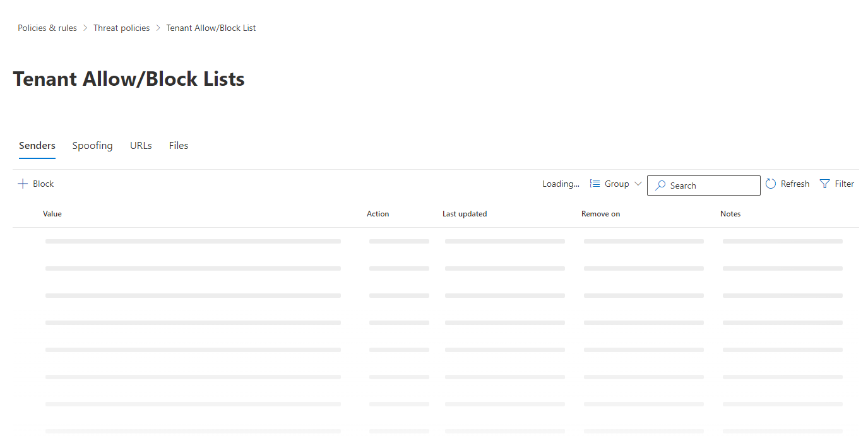The image size is (868, 436).
Task: Sort by the Last updated column header
Action: 465,213
